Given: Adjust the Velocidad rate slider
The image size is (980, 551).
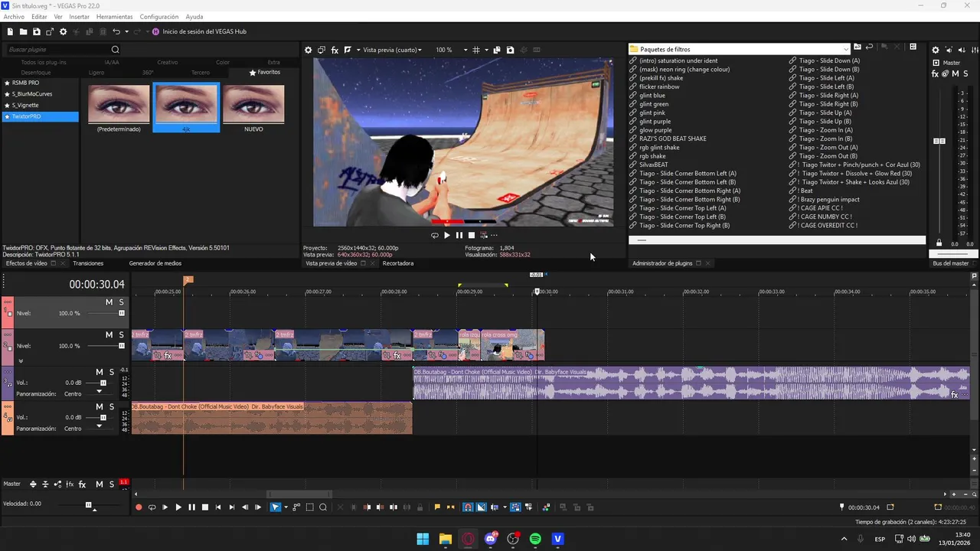Looking at the screenshot, I should 88,505.
